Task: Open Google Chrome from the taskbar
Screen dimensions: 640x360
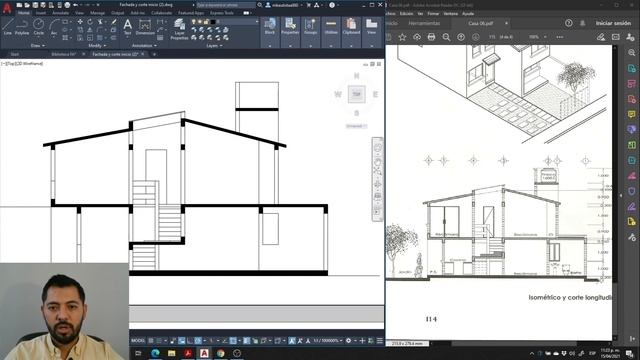Action: pyautogui.click(x=221, y=353)
